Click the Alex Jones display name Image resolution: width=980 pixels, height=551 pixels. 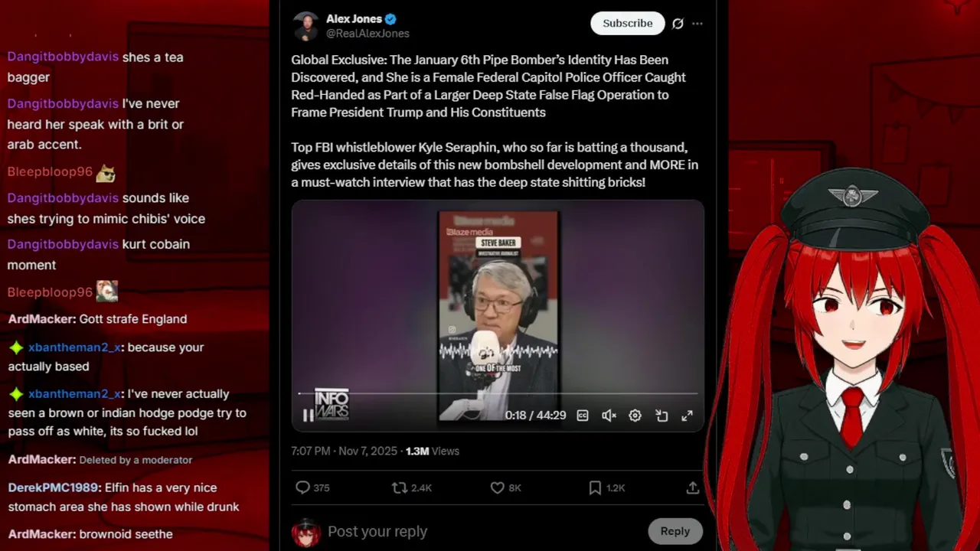354,19
